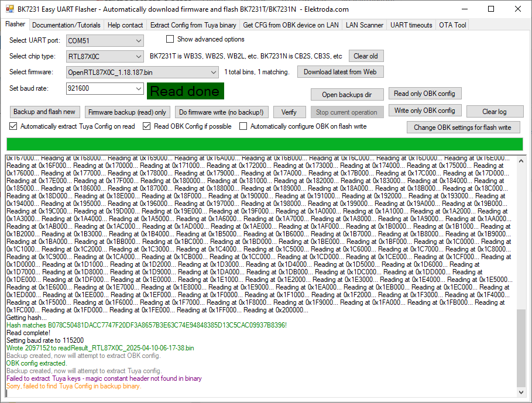
Task: Click 'Backup created... extract Tuya config' log line
Action: pyautogui.click(x=84, y=371)
